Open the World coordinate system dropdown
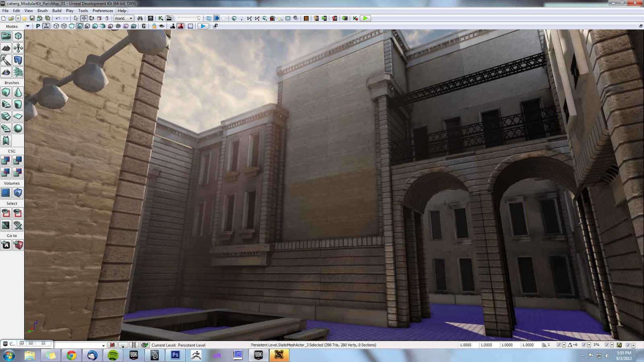This screenshot has height=362, width=644. tap(123, 18)
